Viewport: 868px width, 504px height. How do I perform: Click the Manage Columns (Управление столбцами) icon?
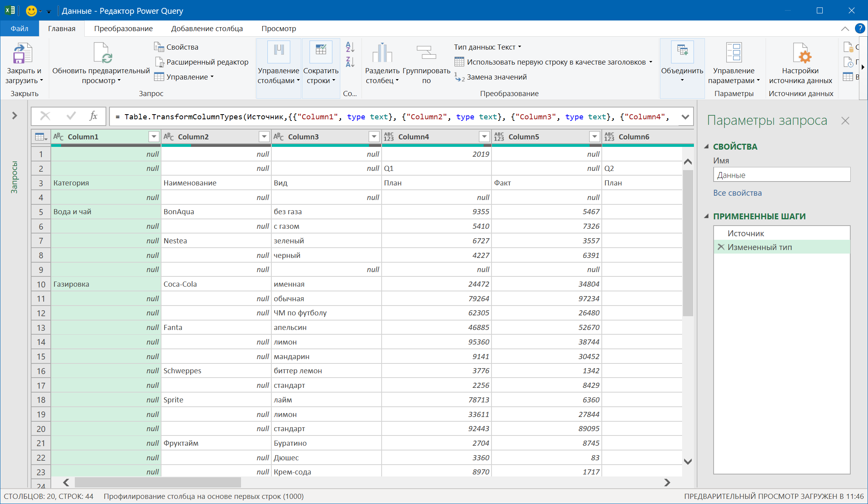pos(278,52)
